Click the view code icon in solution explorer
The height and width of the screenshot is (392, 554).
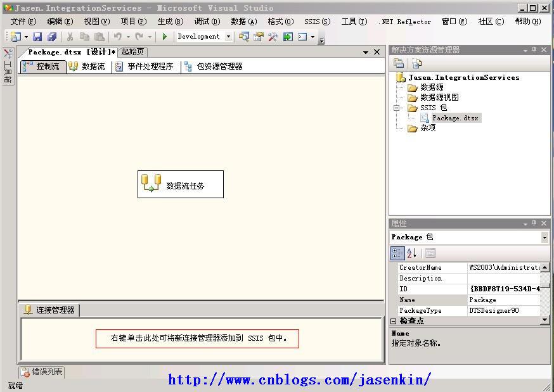pyautogui.click(x=417, y=63)
